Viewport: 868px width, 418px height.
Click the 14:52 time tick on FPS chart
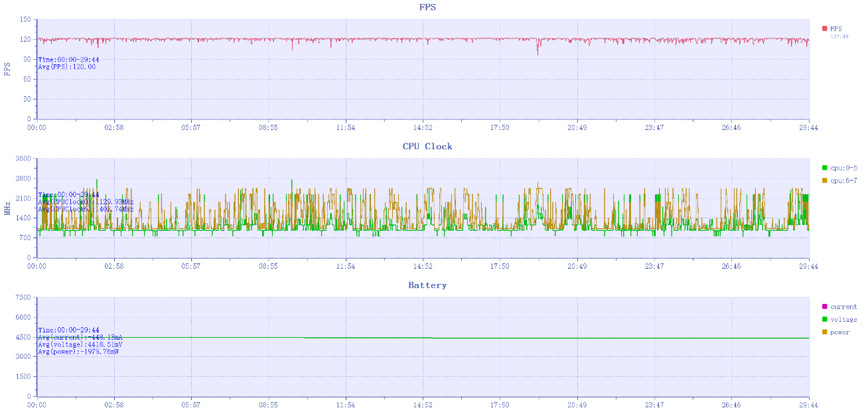pyautogui.click(x=423, y=127)
